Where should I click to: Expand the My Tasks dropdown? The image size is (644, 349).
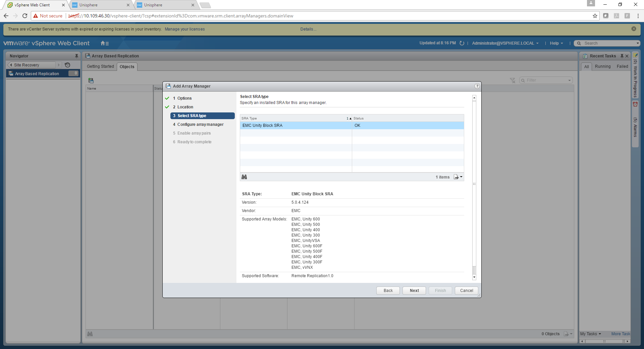590,334
